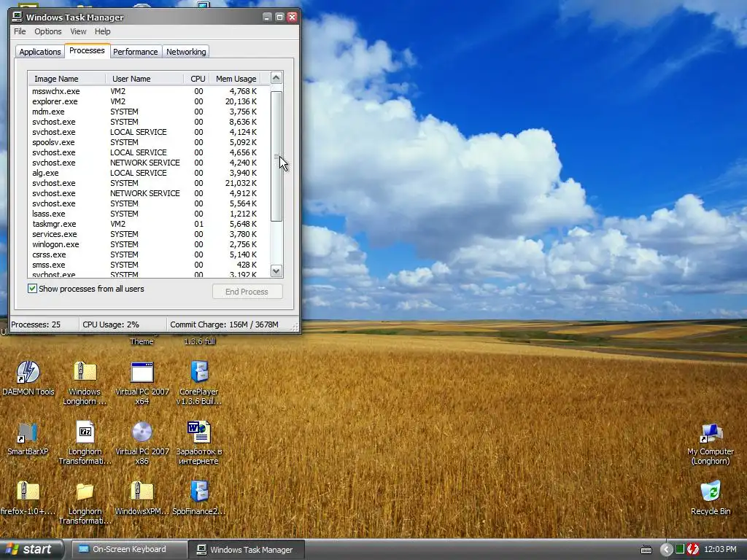Click the process list scroll down arrow

click(x=276, y=271)
